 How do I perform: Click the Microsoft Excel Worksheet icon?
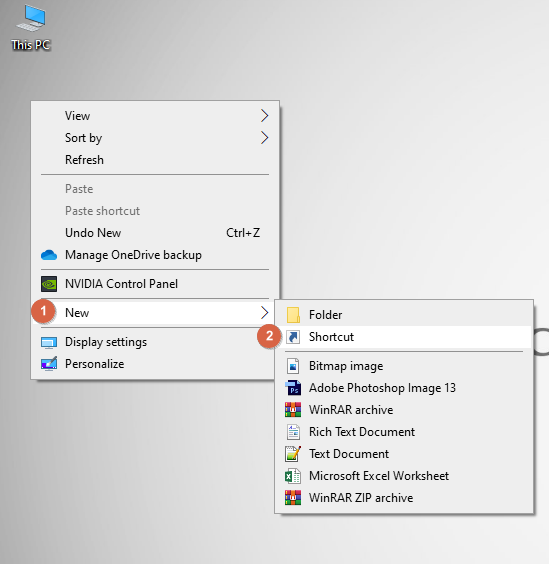coord(293,476)
